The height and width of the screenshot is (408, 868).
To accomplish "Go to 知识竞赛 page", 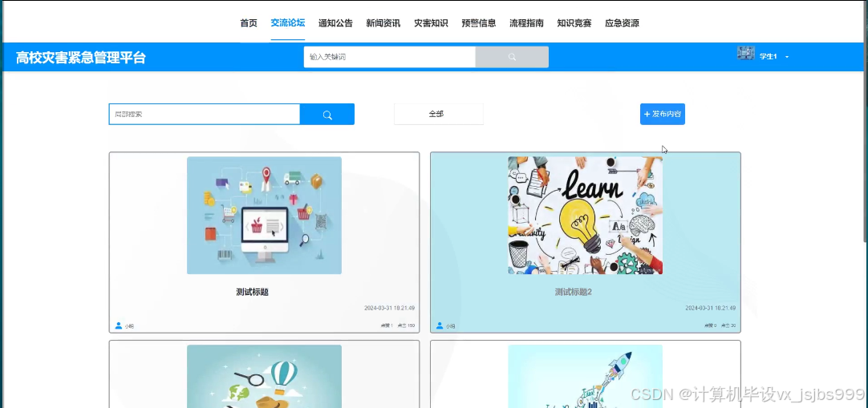I will (x=574, y=23).
